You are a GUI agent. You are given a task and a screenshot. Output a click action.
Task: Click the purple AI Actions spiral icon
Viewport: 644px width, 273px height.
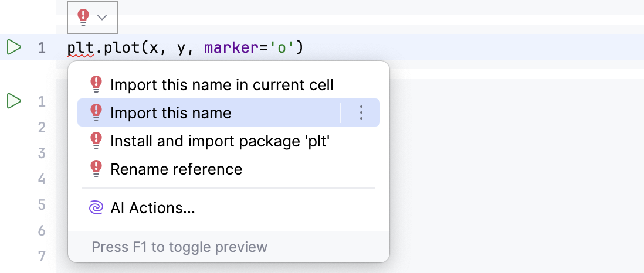(96, 208)
